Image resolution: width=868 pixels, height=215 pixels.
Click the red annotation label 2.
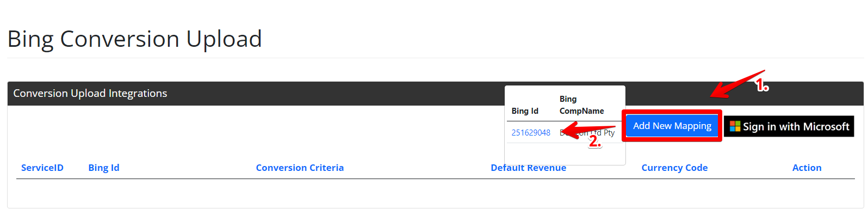[x=595, y=141]
